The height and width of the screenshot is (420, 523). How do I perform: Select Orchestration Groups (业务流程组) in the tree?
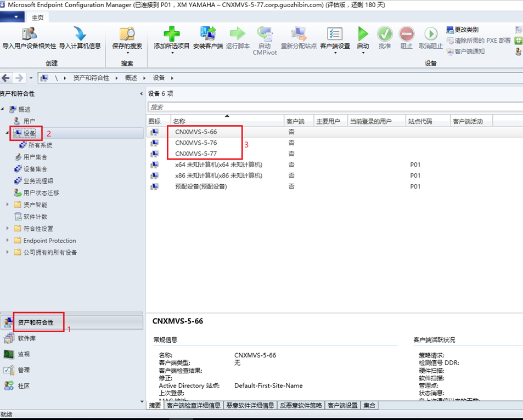38,181
